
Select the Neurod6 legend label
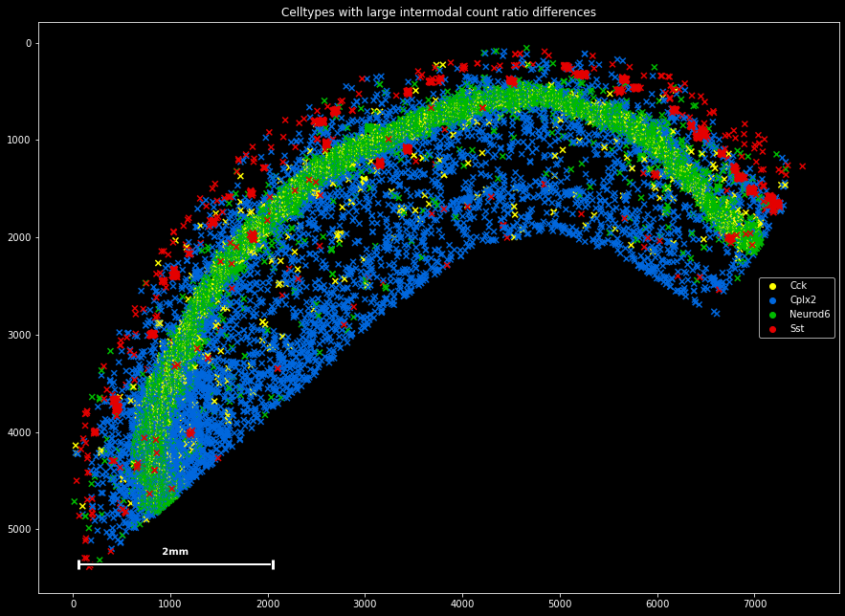[810, 315]
